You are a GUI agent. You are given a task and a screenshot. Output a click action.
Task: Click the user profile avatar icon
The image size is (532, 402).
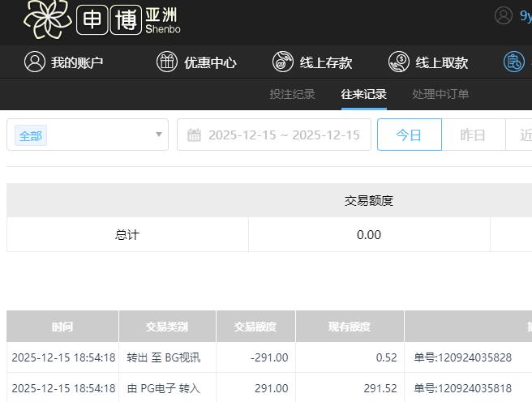click(x=504, y=15)
